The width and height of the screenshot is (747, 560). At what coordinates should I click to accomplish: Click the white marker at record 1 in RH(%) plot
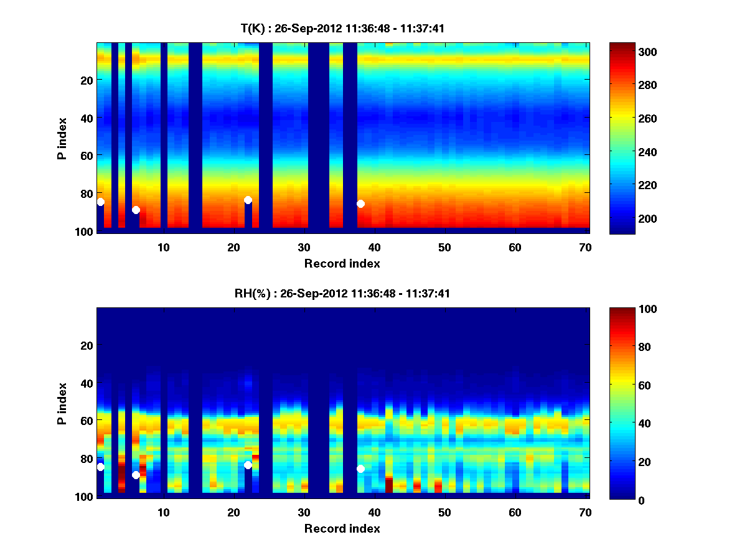[x=100, y=467]
